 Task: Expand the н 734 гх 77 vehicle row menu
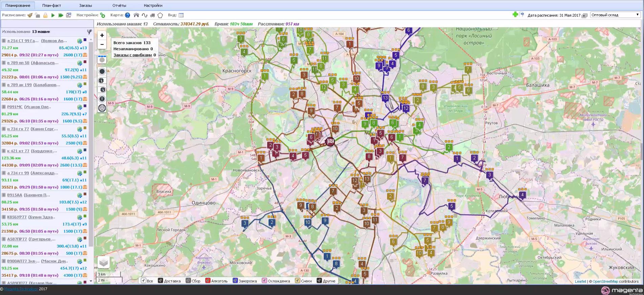(4, 129)
